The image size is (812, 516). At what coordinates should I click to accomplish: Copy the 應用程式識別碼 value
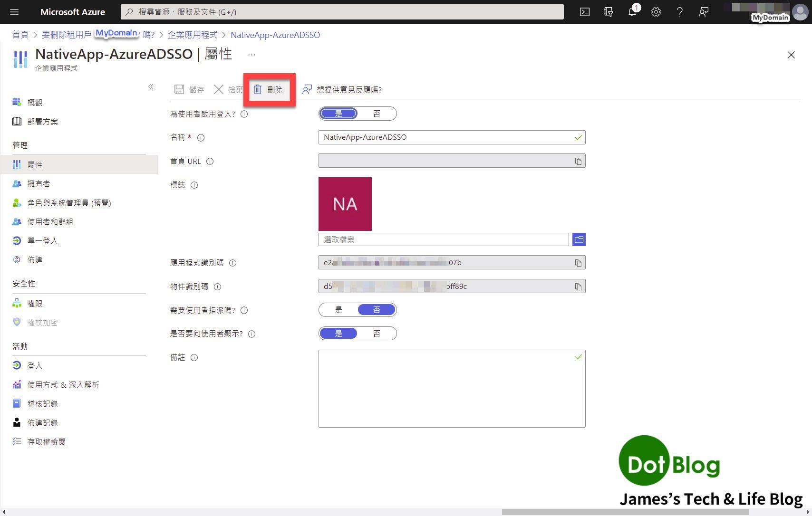pos(578,263)
